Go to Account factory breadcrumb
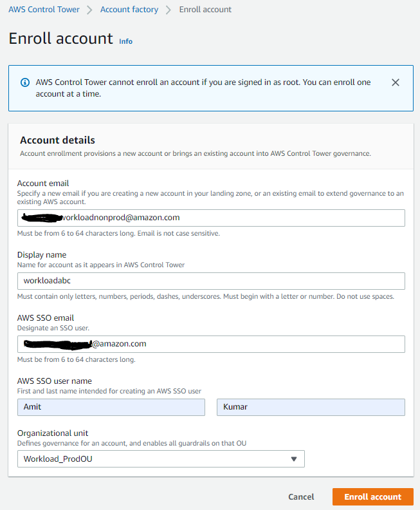 click(x=129, y=10)
